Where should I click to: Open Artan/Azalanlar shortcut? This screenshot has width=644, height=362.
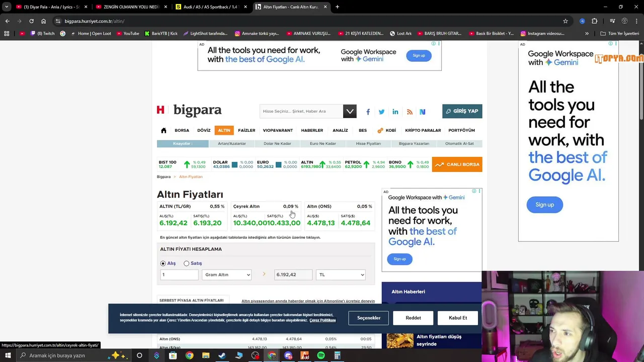[x=232, y=144]
